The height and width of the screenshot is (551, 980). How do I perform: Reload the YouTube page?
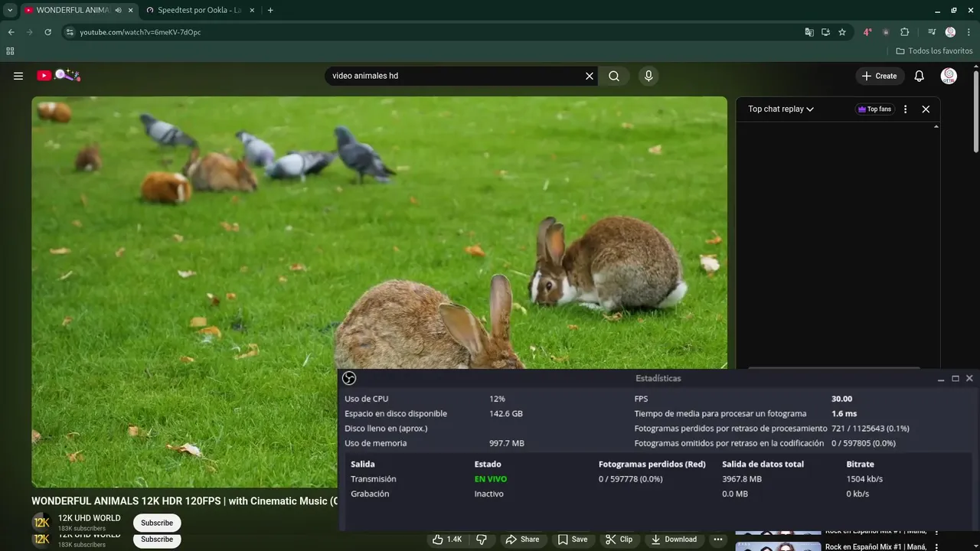[x=47, y=32]
